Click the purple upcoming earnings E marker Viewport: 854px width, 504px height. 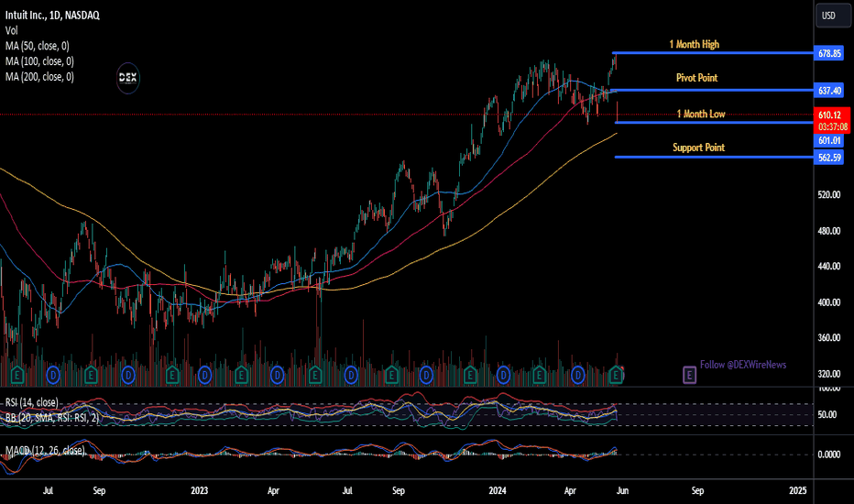pyautogui.click(x=689, y=375)
